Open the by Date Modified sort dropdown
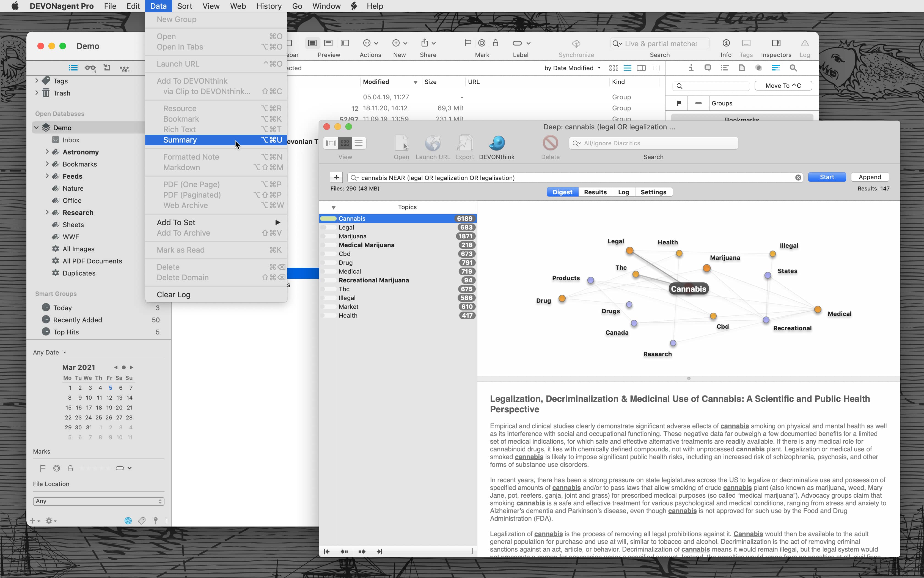Screen dimensions: 924x578 [x=572, y=68]
